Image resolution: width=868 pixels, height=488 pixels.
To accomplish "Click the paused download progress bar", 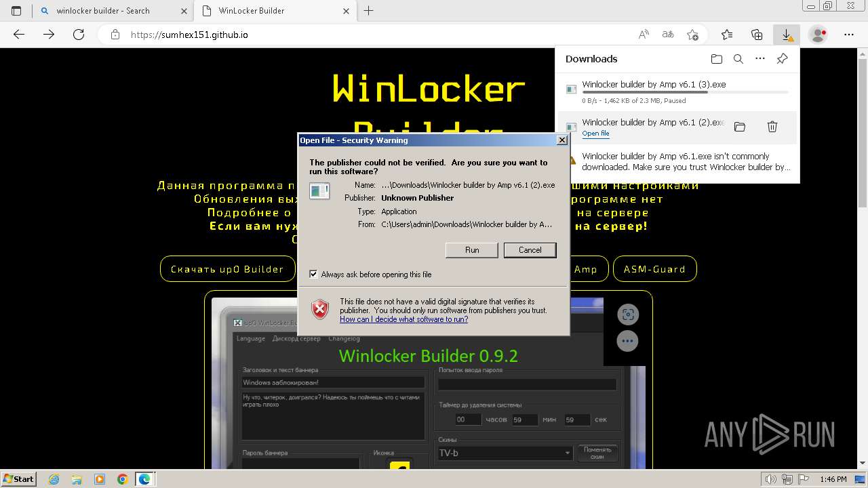I will (x=685, y=92).
